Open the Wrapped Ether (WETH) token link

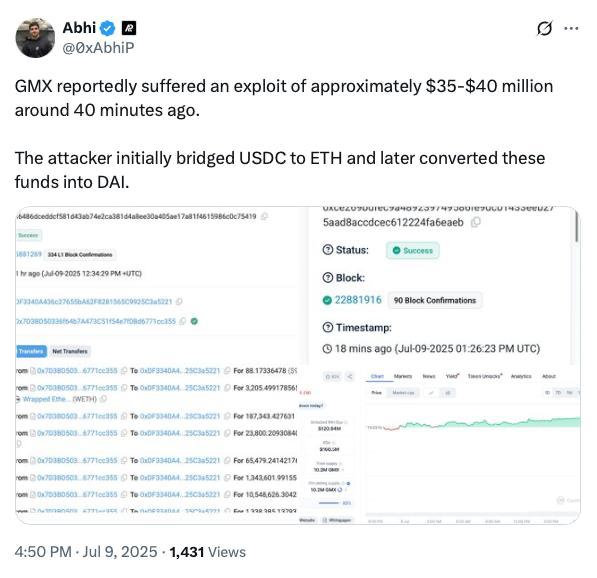[59, 399]
